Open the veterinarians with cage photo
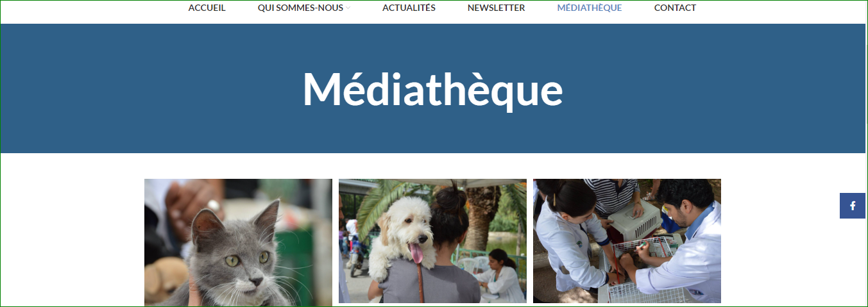 click(x=627, y=241)
